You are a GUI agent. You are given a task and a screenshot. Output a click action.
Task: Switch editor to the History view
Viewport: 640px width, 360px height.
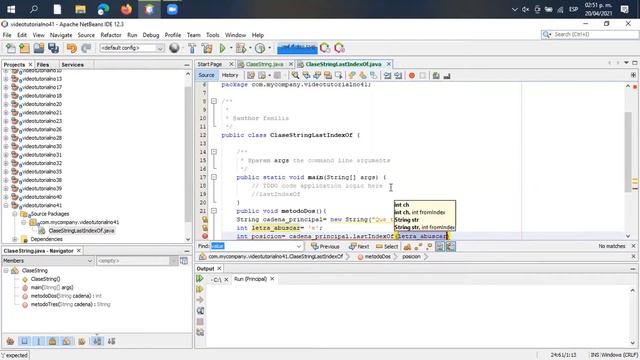coord(230,75)
